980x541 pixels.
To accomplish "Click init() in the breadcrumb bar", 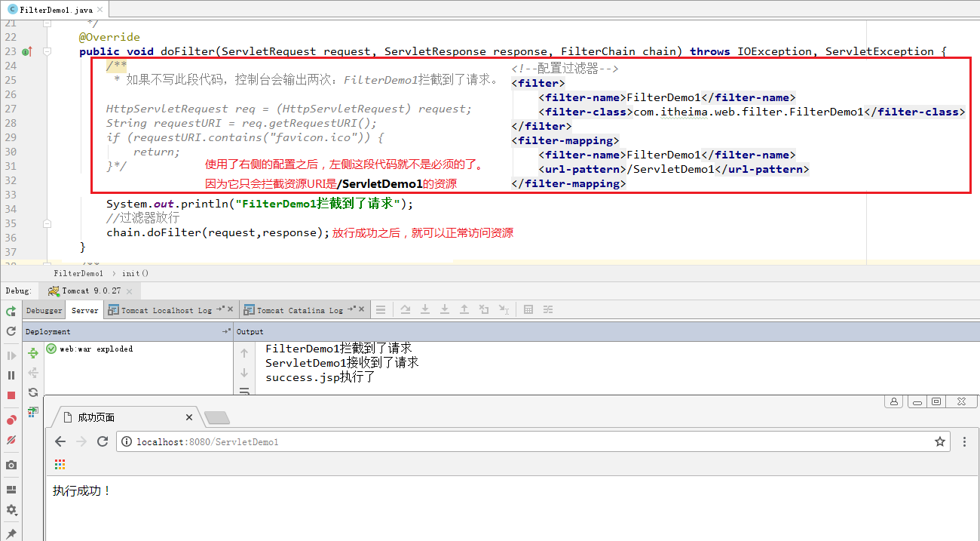I will click(x=135, y=273).
